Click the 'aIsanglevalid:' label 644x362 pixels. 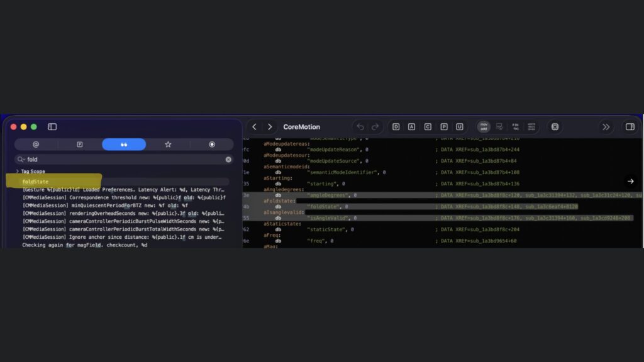pyautogui.click(x=284, y=212)
